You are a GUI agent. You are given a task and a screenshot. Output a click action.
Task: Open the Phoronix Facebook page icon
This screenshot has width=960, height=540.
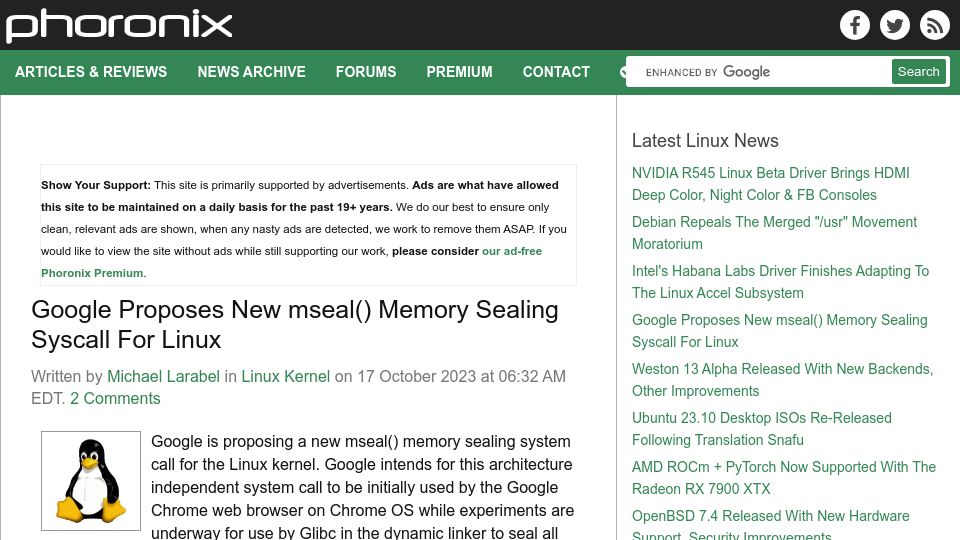point(855,25)
